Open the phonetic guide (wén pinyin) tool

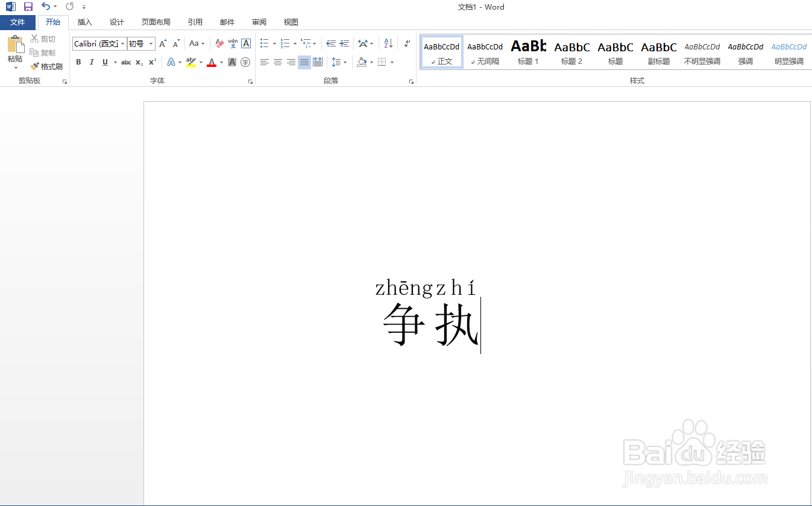pyautogui.click(x=233, y=43)
